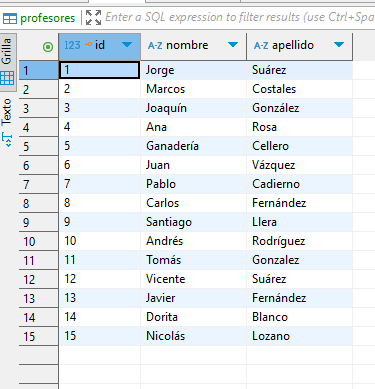This screenshot has width=375, height=389.
Task: Select row header number 8
Action: pyautogui.click(x=38, y=203)
